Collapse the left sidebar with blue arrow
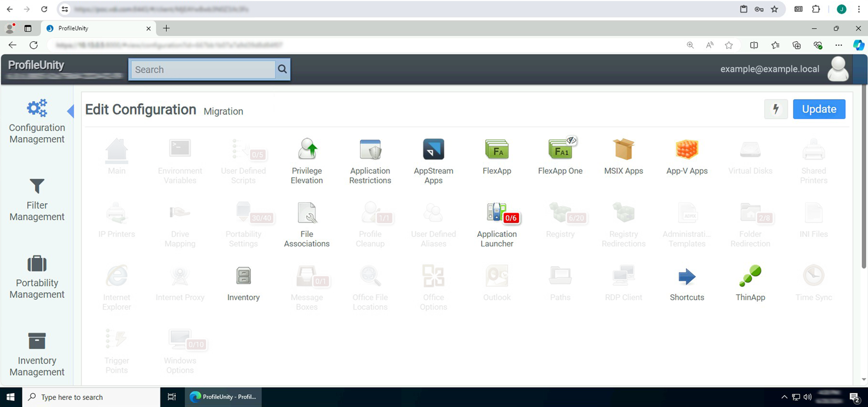 tap(71, 111)
